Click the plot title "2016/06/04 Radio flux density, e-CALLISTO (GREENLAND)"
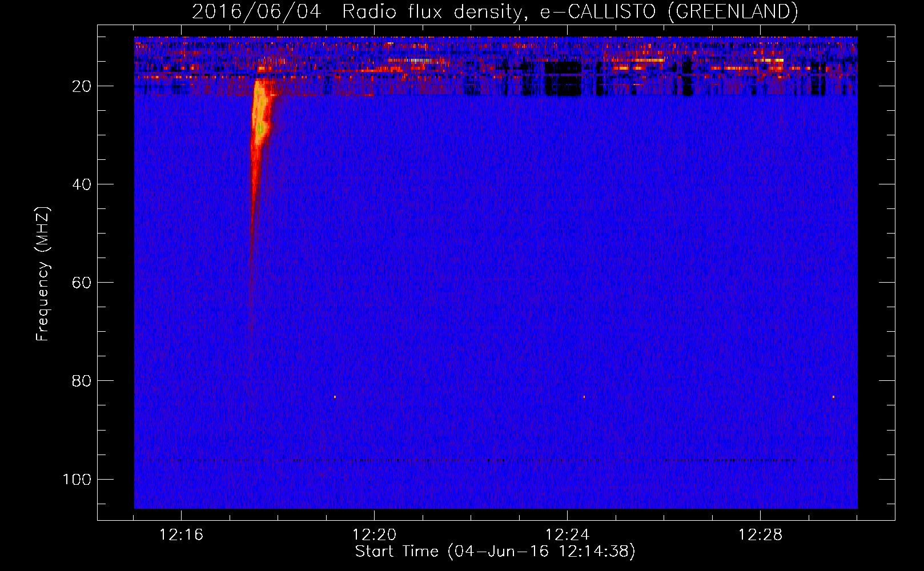The width and height of the screenshot is (924, 571). coord(495,11)
